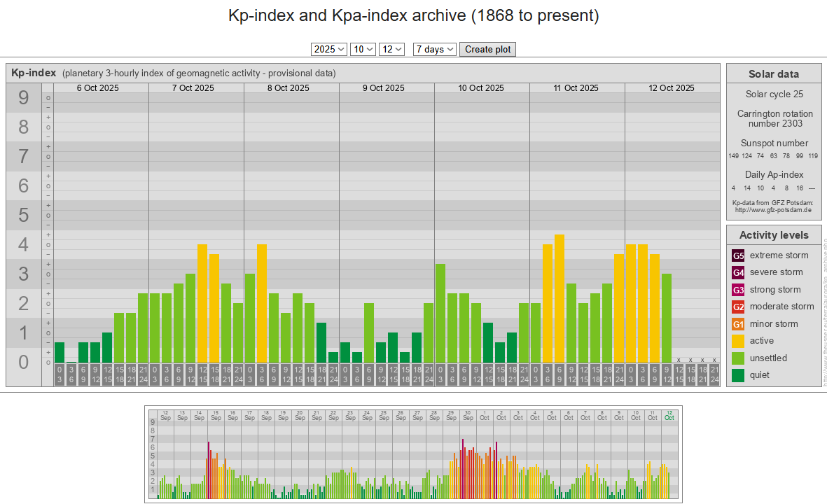Click the dark green 'quiet' legend swatch
Viewport: 827px width, 504px height.
pos(738,375)
